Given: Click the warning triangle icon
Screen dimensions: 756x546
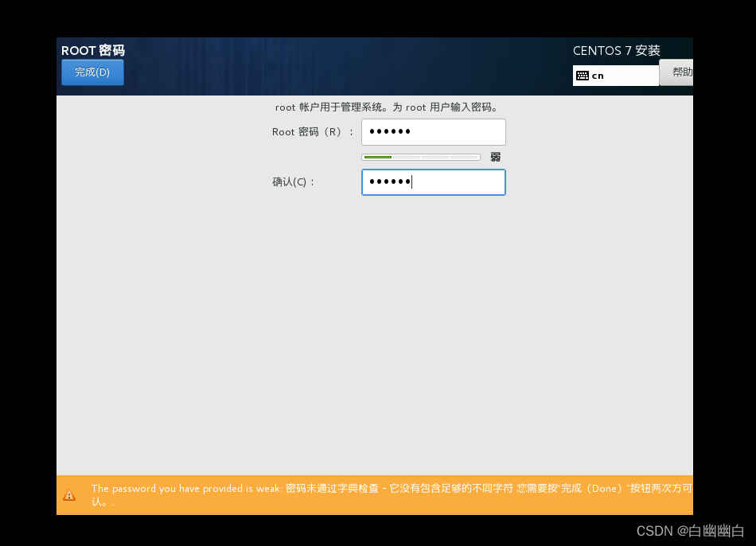Looking at the screenshot, I should pyautogui.click(x=69, y=495).
